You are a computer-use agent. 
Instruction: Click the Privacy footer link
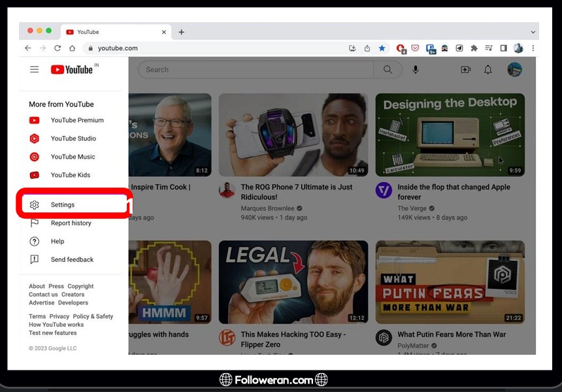59,317
